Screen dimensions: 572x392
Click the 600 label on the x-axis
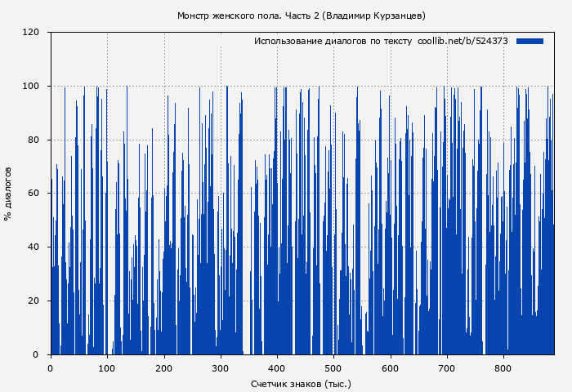(x=391, y=368)
